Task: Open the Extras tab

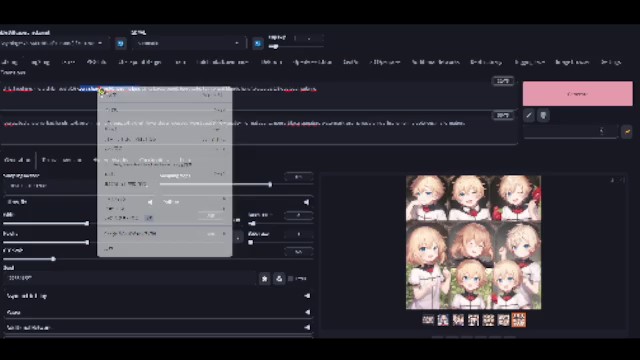Action: click(x=68, y=62)
